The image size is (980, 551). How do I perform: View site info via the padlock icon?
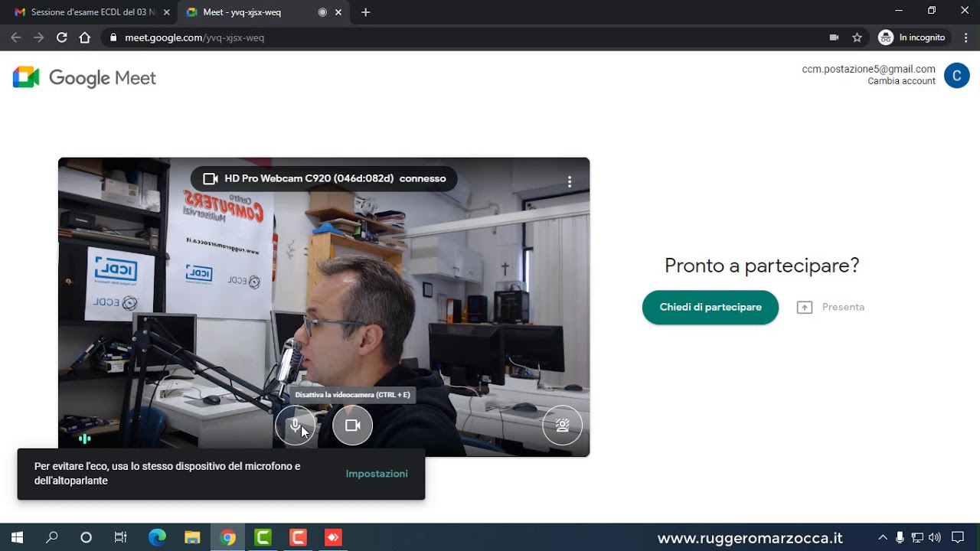(113, 37)
